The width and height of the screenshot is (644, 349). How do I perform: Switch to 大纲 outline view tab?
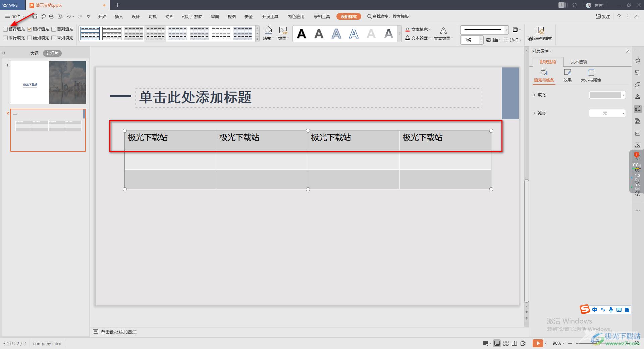35,53
